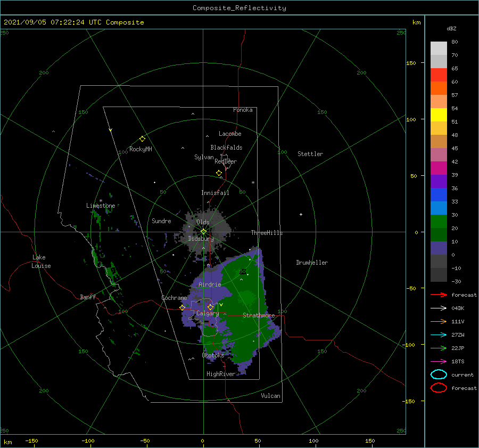Click the Limestone label
The image size is (479, 448).
pyautogui.click(x=101, y=206)
